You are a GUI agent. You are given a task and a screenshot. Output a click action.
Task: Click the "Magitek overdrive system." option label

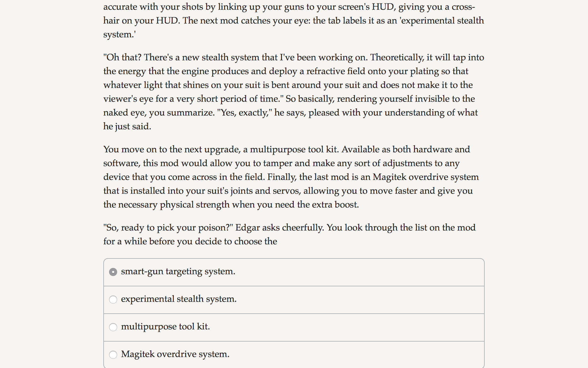175,354
